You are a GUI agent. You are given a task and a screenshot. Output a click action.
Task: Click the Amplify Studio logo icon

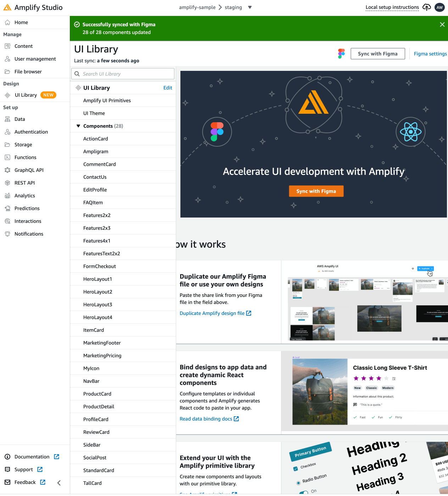coord(7,7)
